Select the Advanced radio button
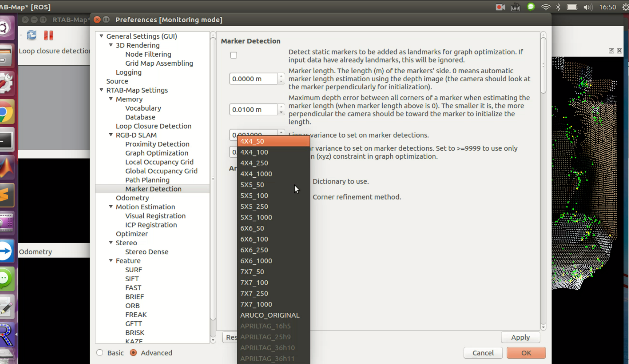The image size is (629, 364). [x=133, y=353]
